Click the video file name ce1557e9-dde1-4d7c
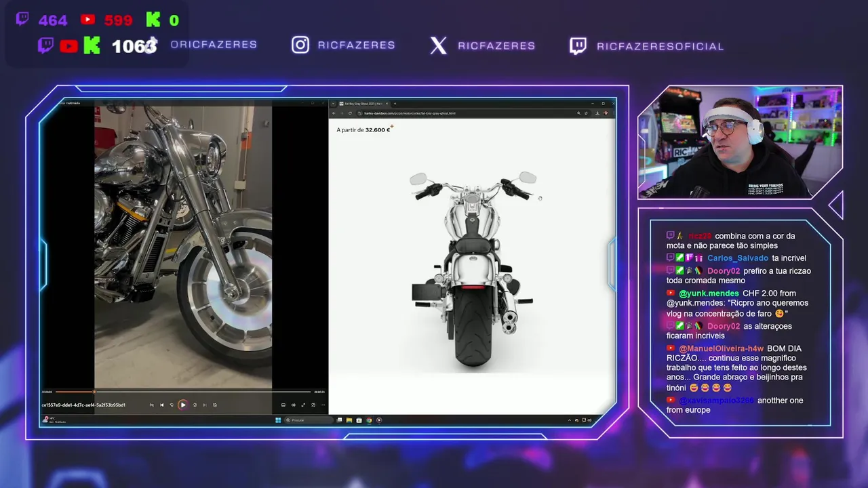Image resolution: width=868 pixels, height=488 pixels. pos(83,405)
